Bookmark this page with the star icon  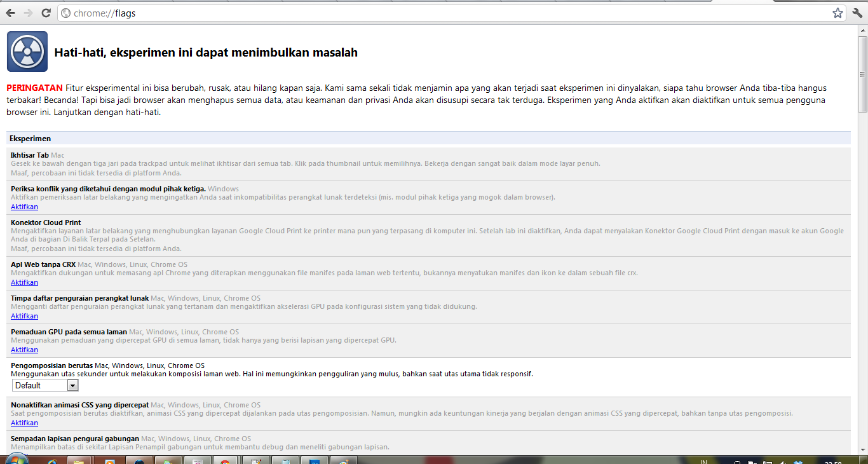(837, 13)
